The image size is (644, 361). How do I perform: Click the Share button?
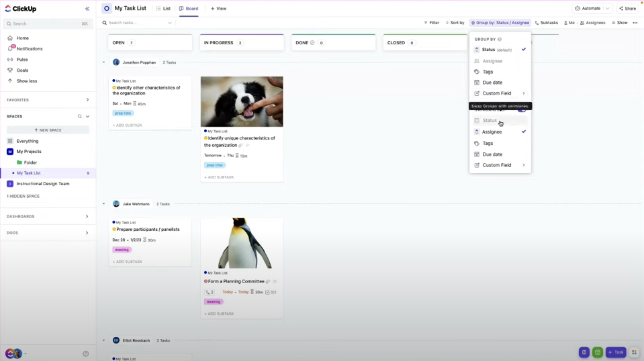(628, 8)
